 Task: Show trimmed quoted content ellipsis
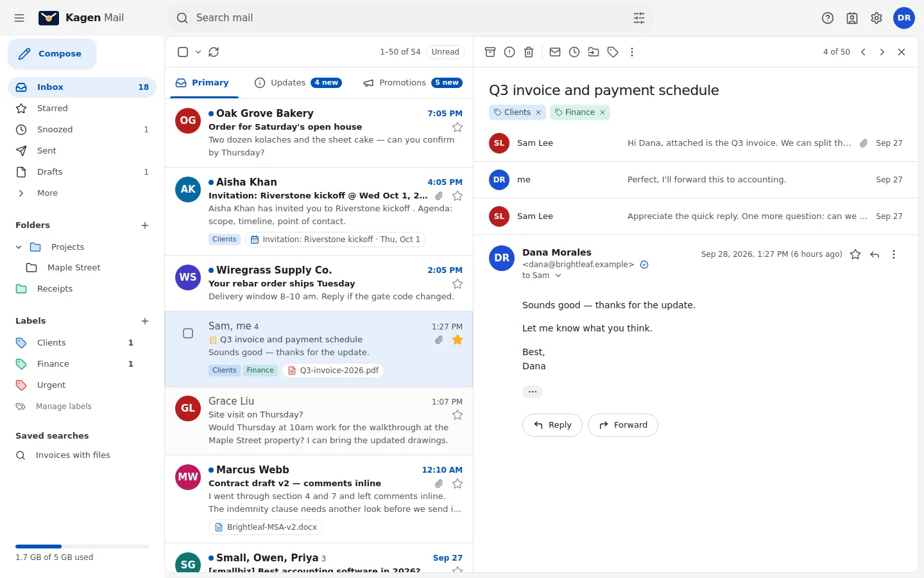click(533, 392)
